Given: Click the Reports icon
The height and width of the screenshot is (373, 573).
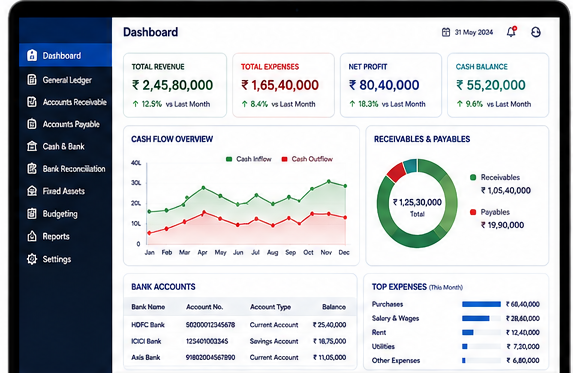Looking at the screenshot, I should point(32,236).
